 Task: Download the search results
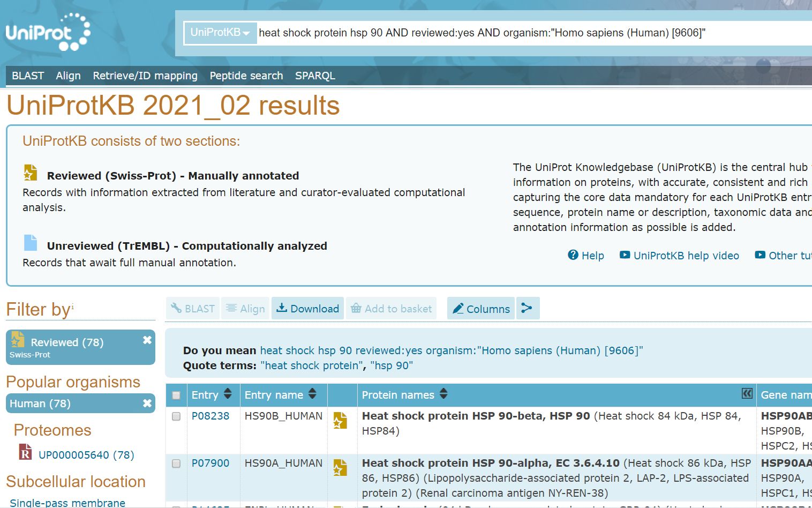(307, 309)
